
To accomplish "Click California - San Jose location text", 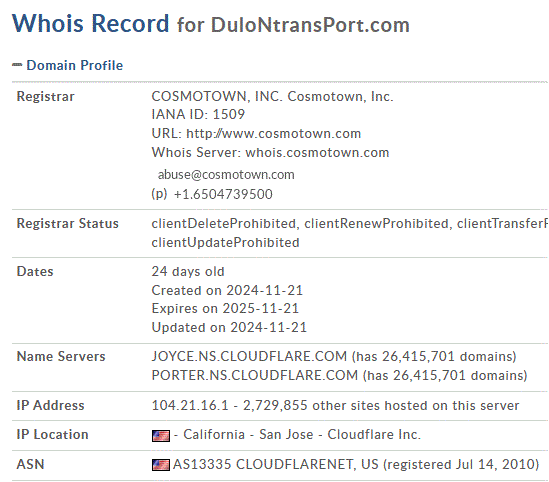I will coord(248,434).
